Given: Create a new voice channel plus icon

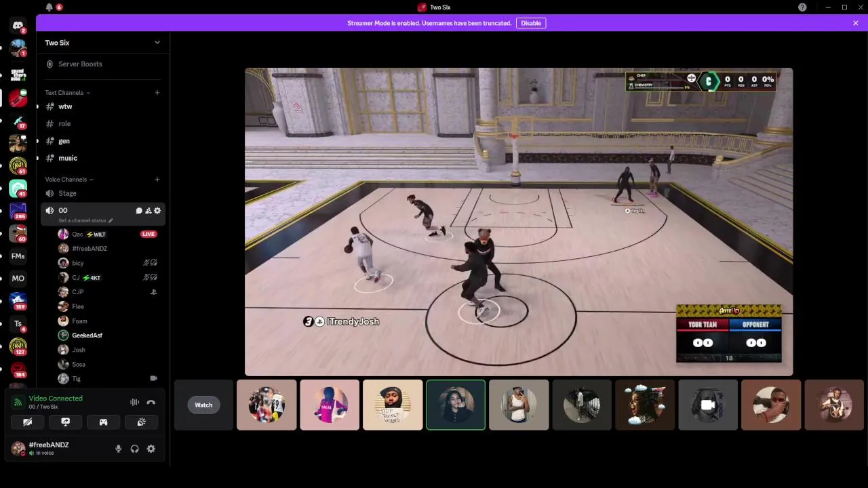Looking at the screenshot, I should [157, 179].
